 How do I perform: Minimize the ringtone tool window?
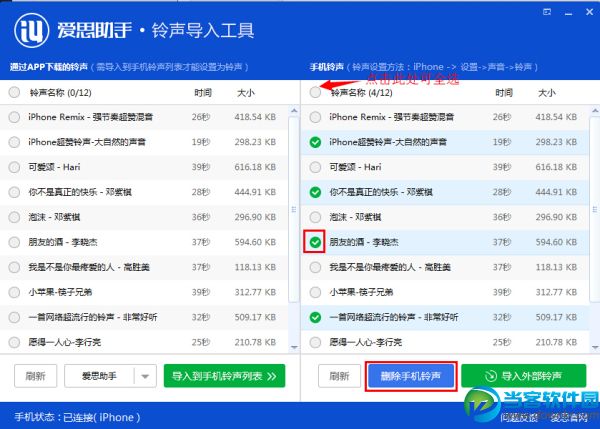tap(569, 13)
